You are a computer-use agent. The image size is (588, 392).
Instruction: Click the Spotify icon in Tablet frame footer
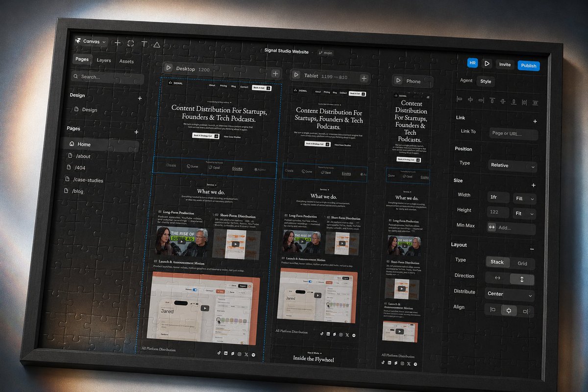354,335
